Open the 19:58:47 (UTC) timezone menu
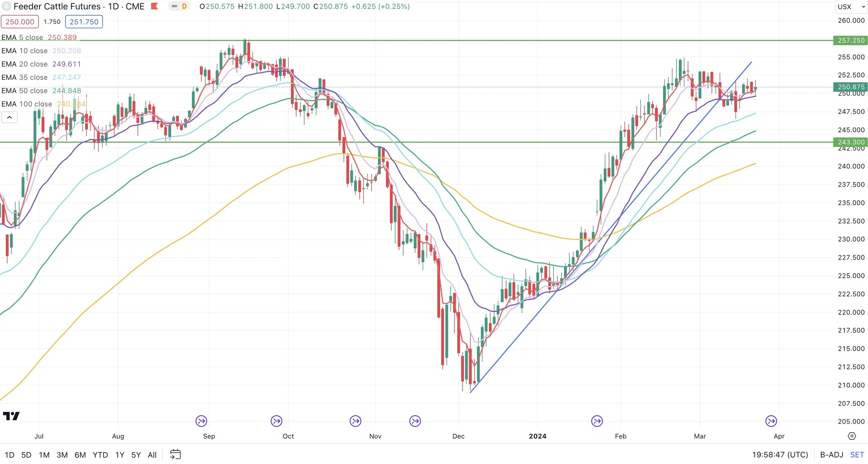Image resolution: width=868 pixels, height=464 pixels. pyautogui.click(x=780, y=455)
